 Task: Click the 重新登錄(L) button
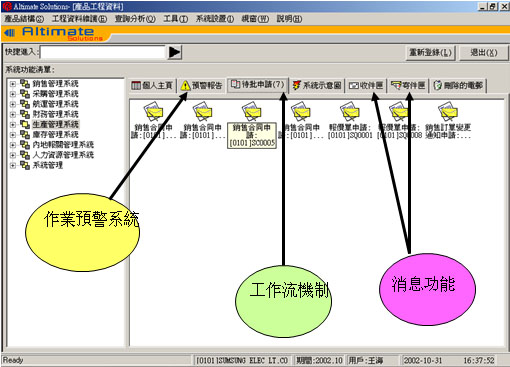pyautogui.click(x=430, y=53)
